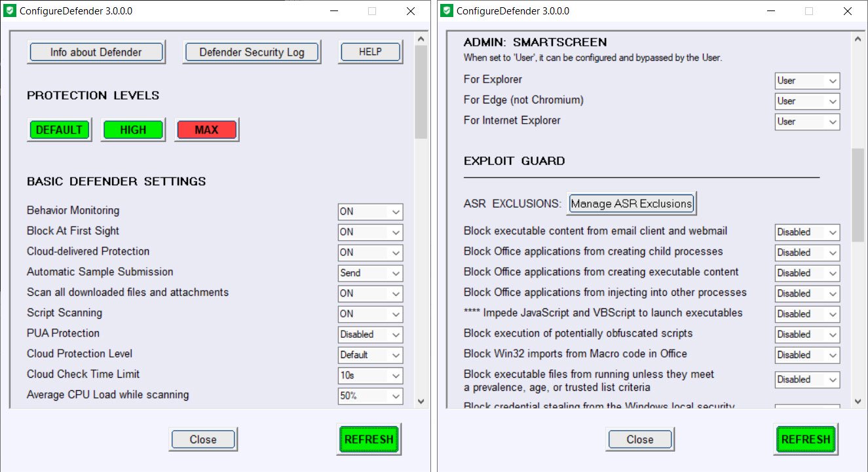
Task: Apply the DEFAULT protection level
Action: click(59, 130)
